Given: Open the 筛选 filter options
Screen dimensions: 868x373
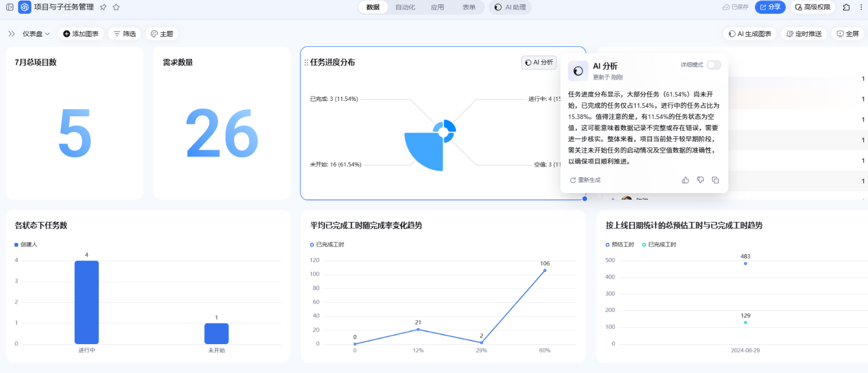Looking at the screenshot, I should pyautogui.click(x=125, y=34).
